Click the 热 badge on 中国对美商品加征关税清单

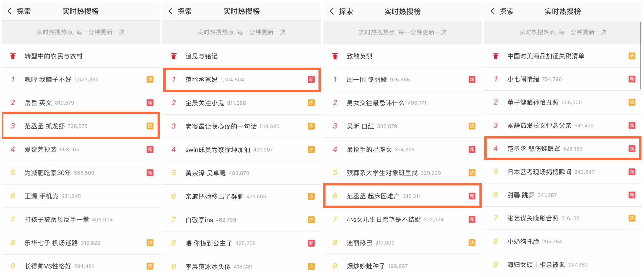point(632,56)
